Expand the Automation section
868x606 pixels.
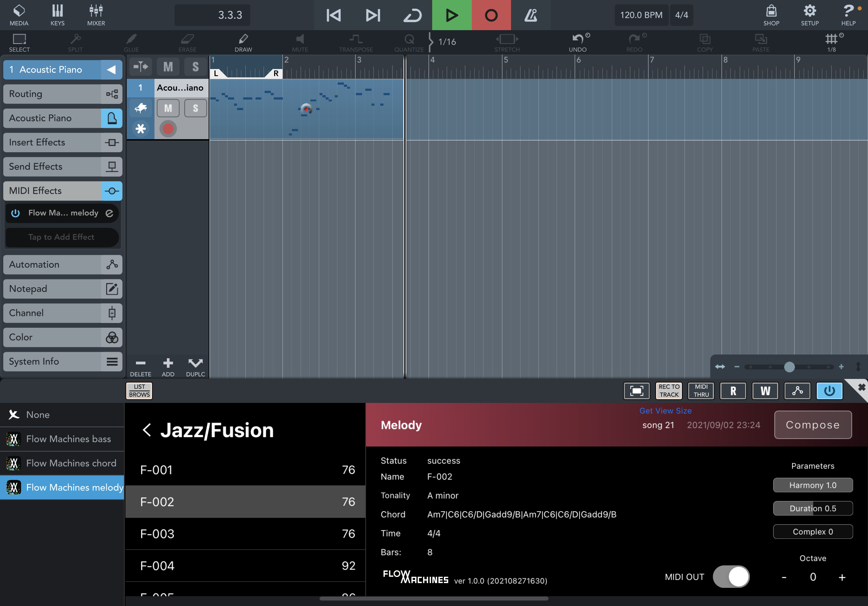[x=63, y=264]
